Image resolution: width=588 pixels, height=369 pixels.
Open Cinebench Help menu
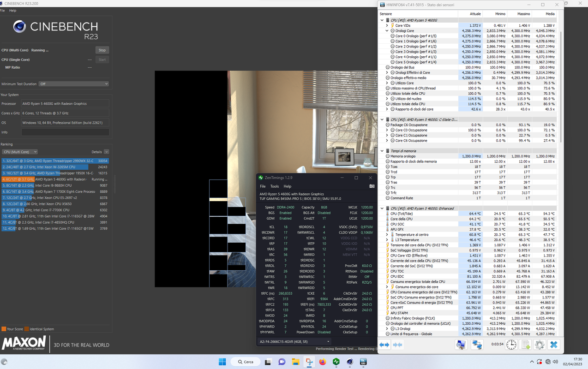point(13,11)
